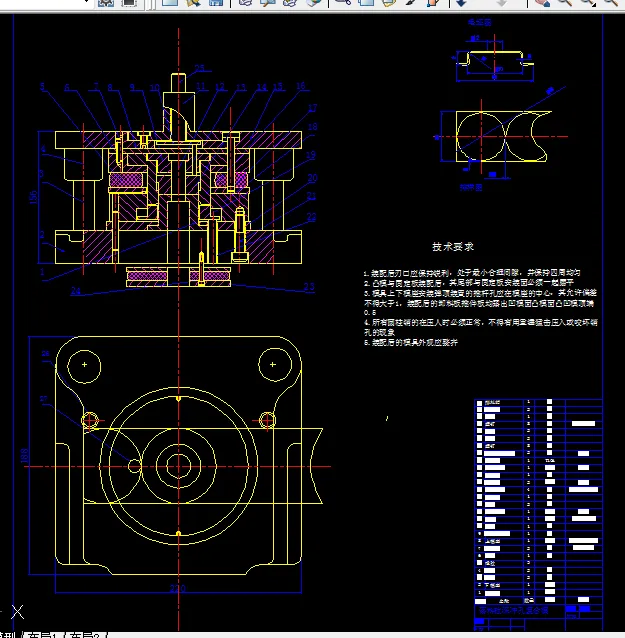Viewport: 625px width, 638px height.
Task: Select part balloon number 22
Action: point(311,217)
